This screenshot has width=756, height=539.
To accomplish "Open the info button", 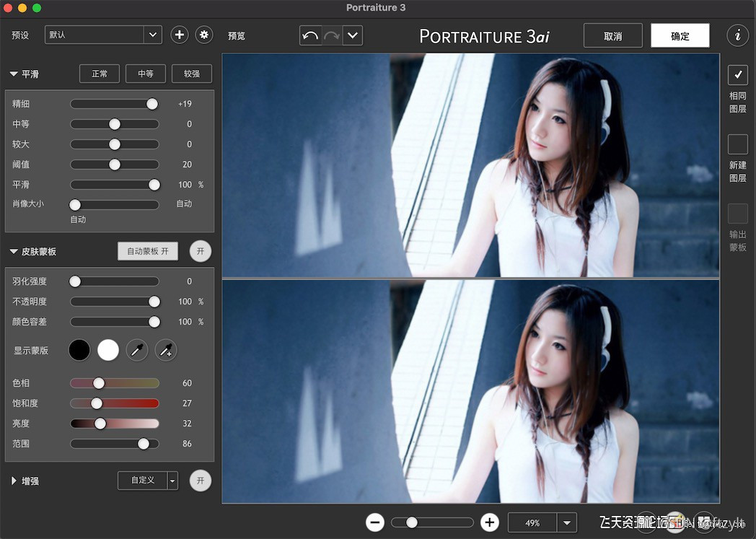I will coord(738,35).
